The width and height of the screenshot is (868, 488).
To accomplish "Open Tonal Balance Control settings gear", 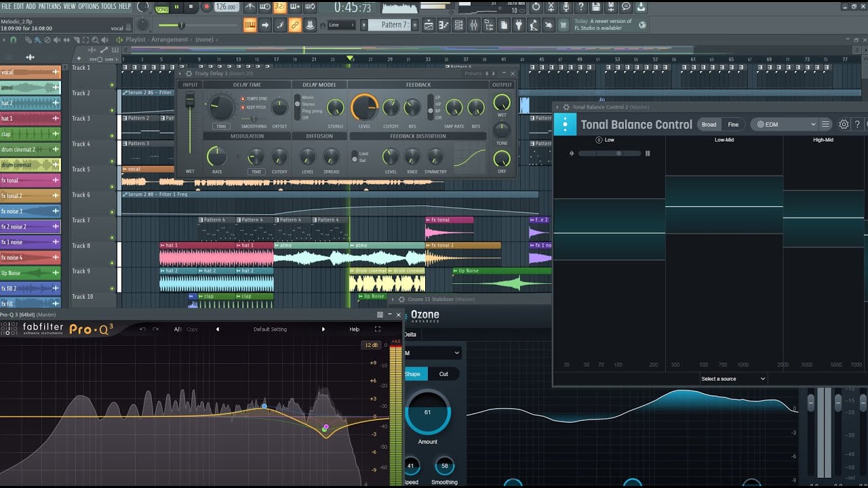I will pos(844,124).
